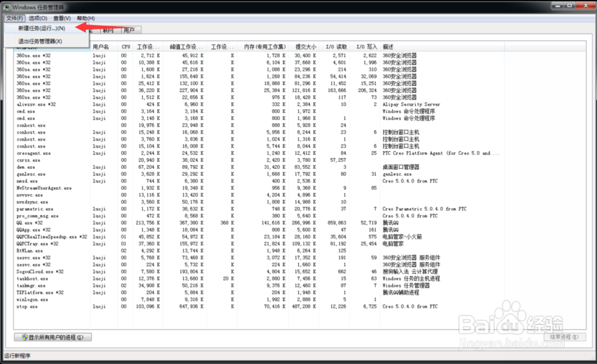The height and width of the screenshot is (364, 597).
Task: Select the genlwsc.exe process name
Action: 31,174
